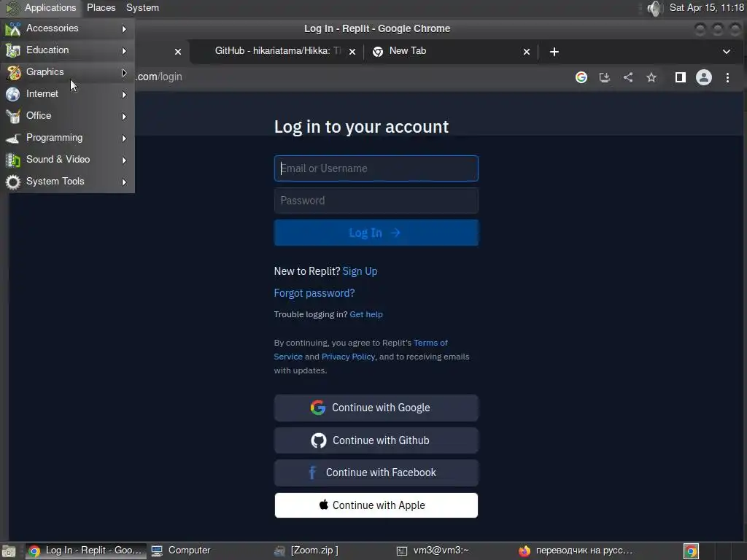Open the Education menu category
The height and width of the screenshot is (560, 747).
pos(67,50)
